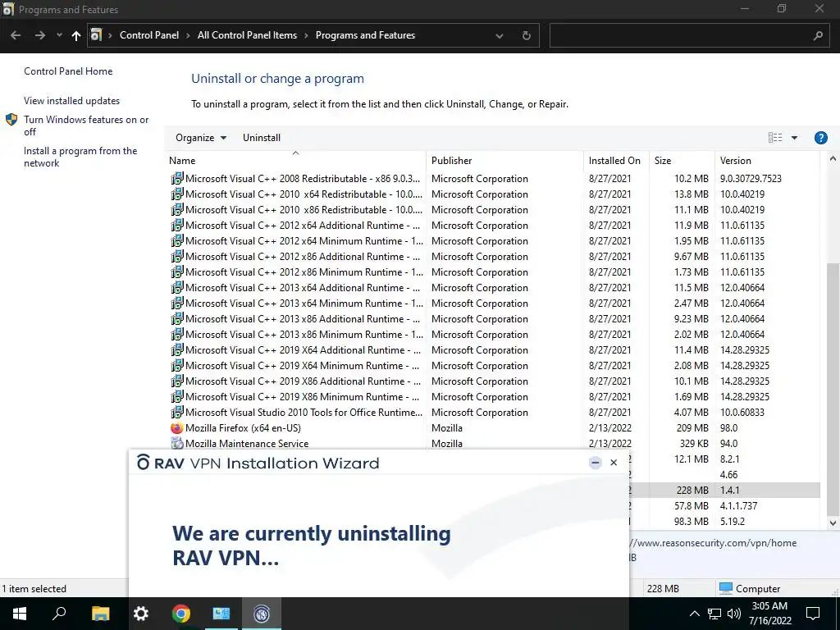Open taskbar Search magnifier

click(59, 614)
